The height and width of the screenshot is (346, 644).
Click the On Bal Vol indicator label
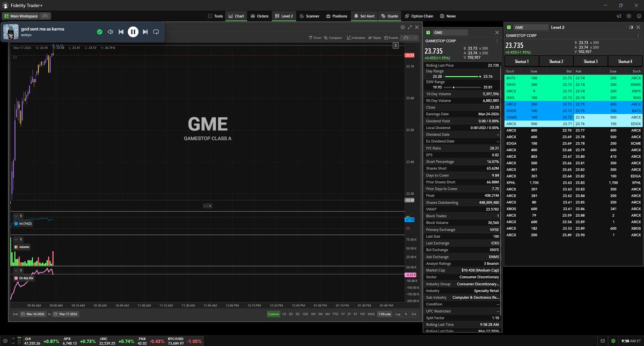pos(24,279)
